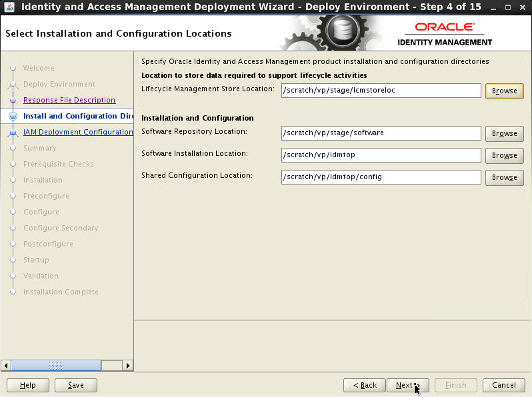Click the Postconfigure step label
This screenshot has width=532, height=397.
[x=48, y=244]
